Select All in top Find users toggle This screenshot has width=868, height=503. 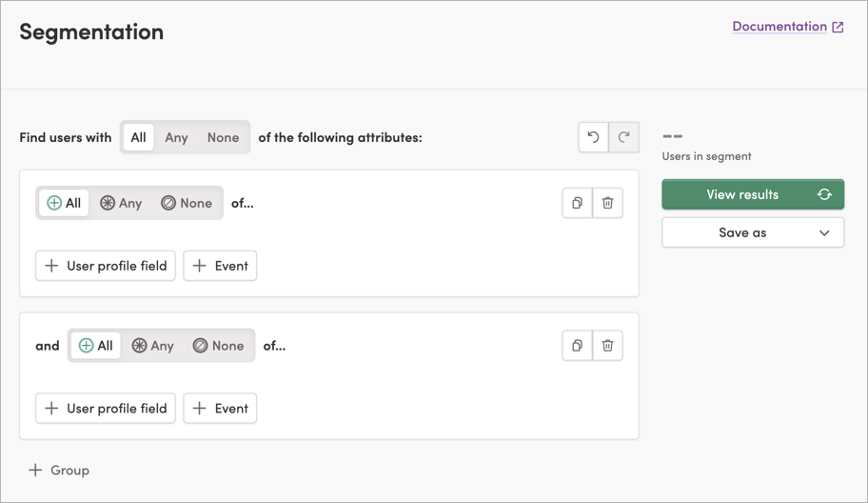(x=138, y=137)
